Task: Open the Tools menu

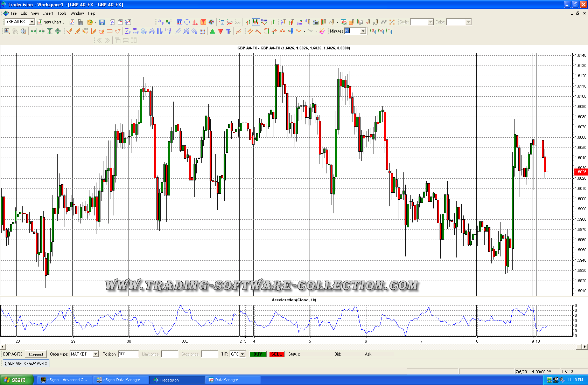Action: [62, 13]
